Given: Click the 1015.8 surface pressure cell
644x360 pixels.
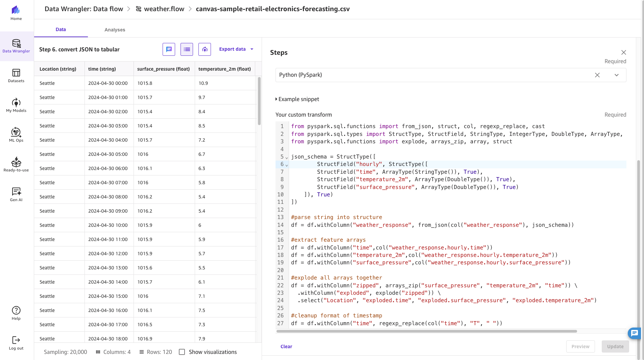Looking at the screenshot, I should pos(164,83).
